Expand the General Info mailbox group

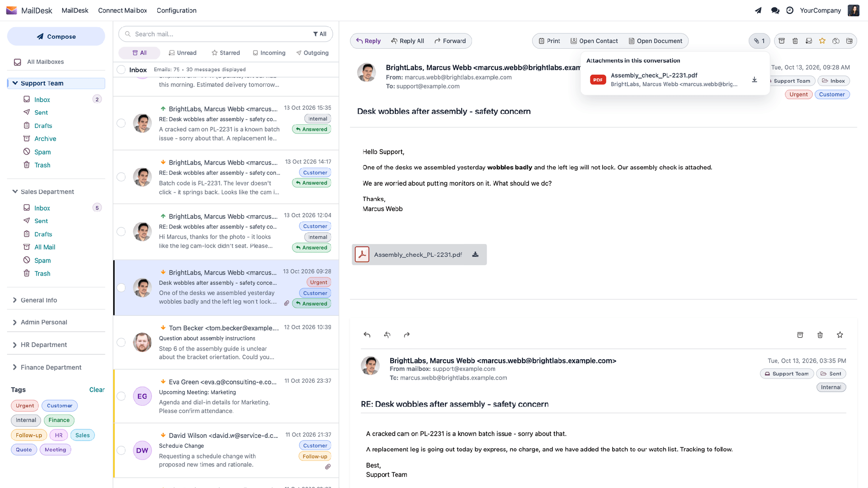tap(15, 300)
